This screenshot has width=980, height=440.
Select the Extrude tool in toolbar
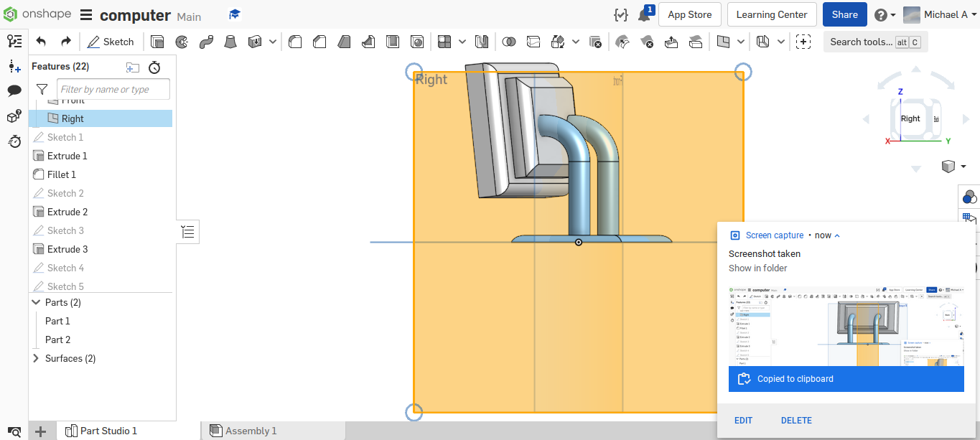pyautogui.click(x=157, y=42)
